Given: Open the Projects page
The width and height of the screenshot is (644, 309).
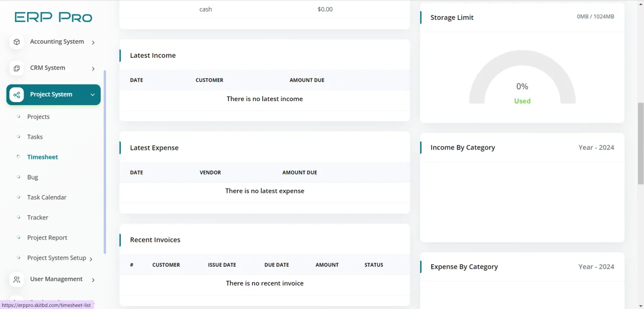Looking at the screenshot, I should [x=38, y=117].
